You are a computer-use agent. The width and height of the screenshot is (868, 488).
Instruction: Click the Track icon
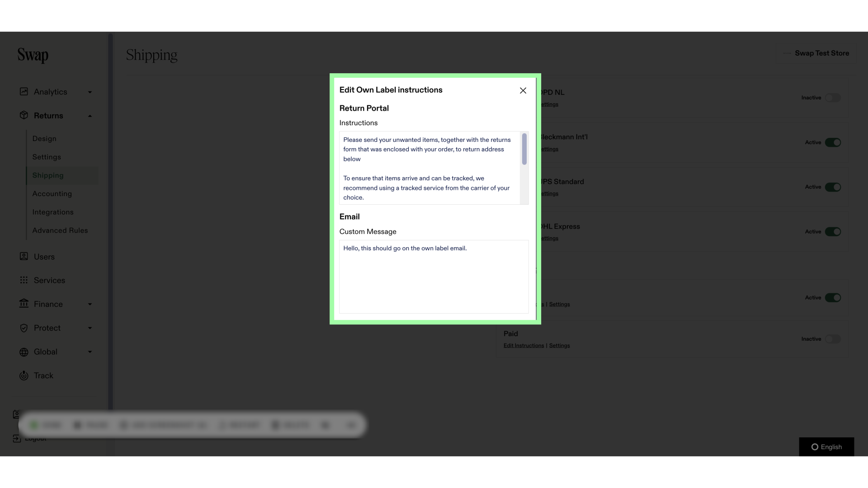(24, 375)
